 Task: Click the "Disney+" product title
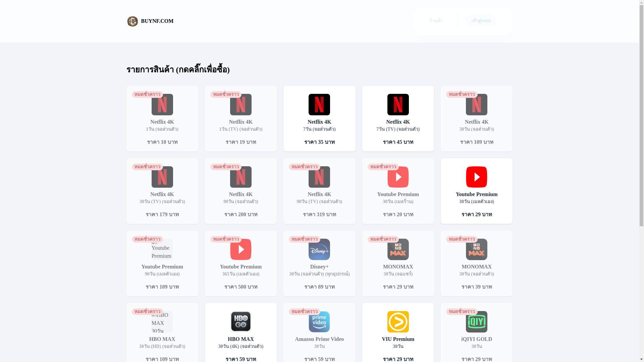[x=319, y=267]
